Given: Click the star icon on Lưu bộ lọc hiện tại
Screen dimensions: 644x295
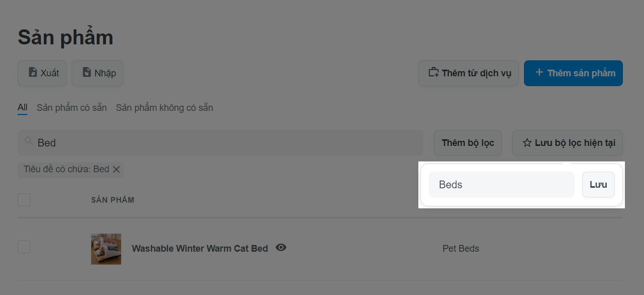Looking at the screenshot, I should click(527, 143).
